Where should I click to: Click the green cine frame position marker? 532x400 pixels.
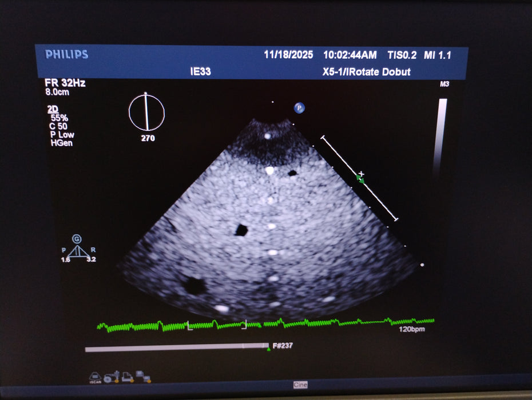coord(268,349)
